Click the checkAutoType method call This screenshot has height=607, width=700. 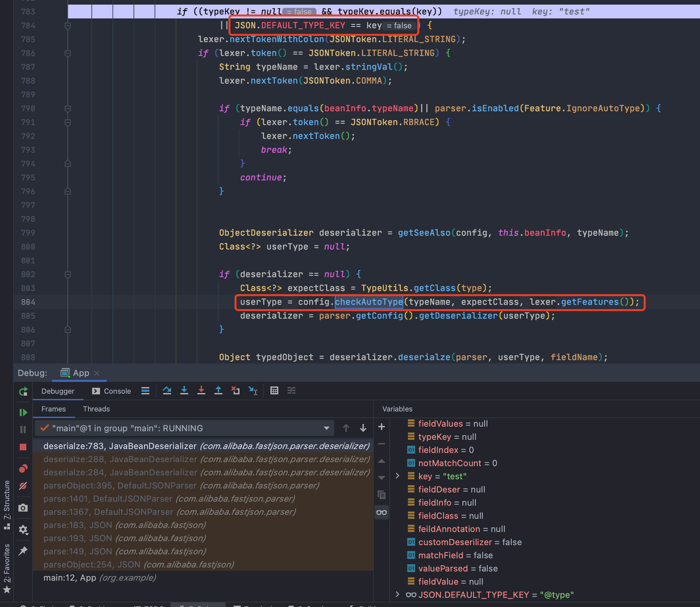tap(369, 302)
